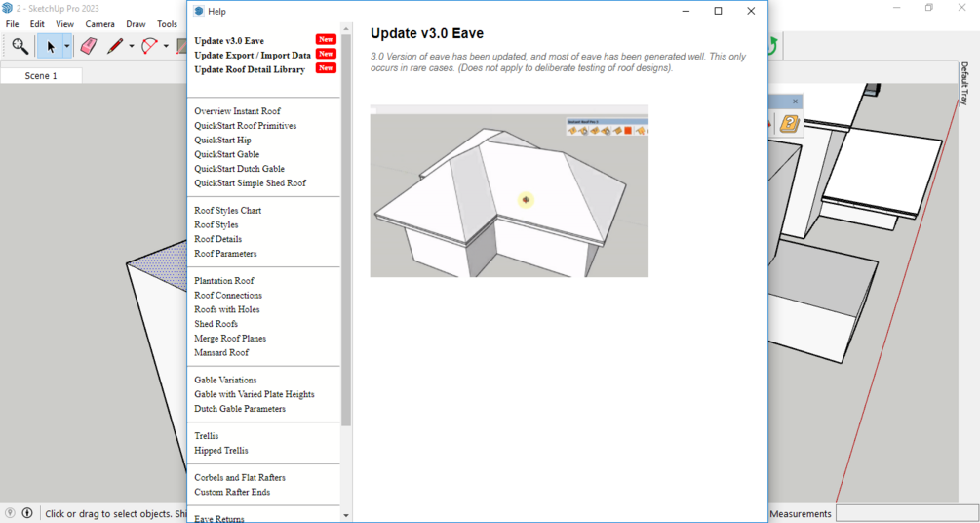Open Corbels and Flat Rafters topic
Image resolution: width=980 pixels, height=523 pixels.
point(240,478)
